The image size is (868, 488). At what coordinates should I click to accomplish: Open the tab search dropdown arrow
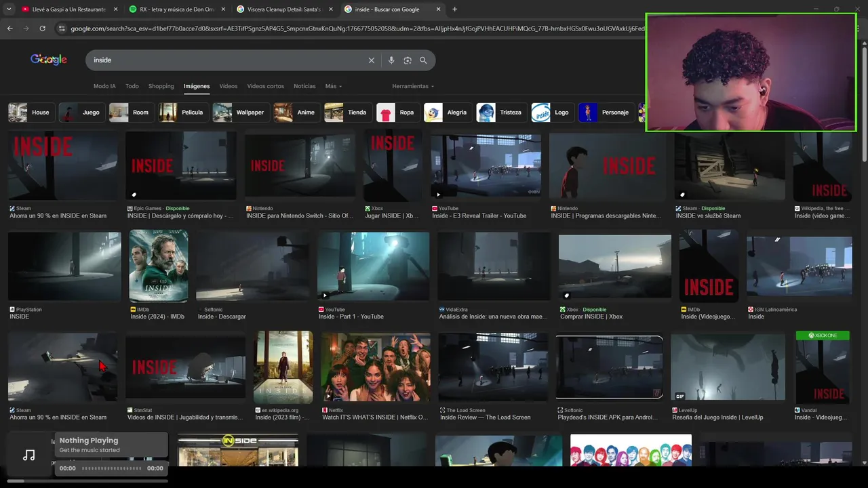(x=9, y=9)
